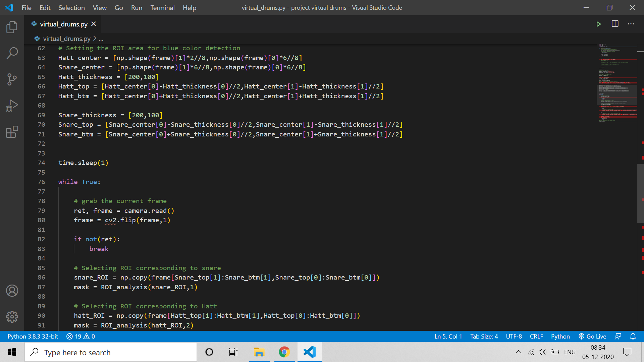
Task: Open the Explorer view
Action: click(x=12, y=27)
